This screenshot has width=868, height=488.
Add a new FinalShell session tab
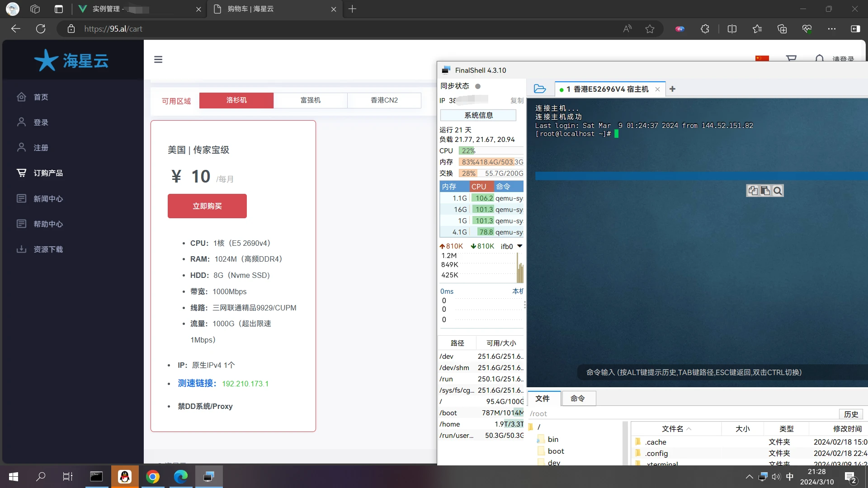pos(672,89)
